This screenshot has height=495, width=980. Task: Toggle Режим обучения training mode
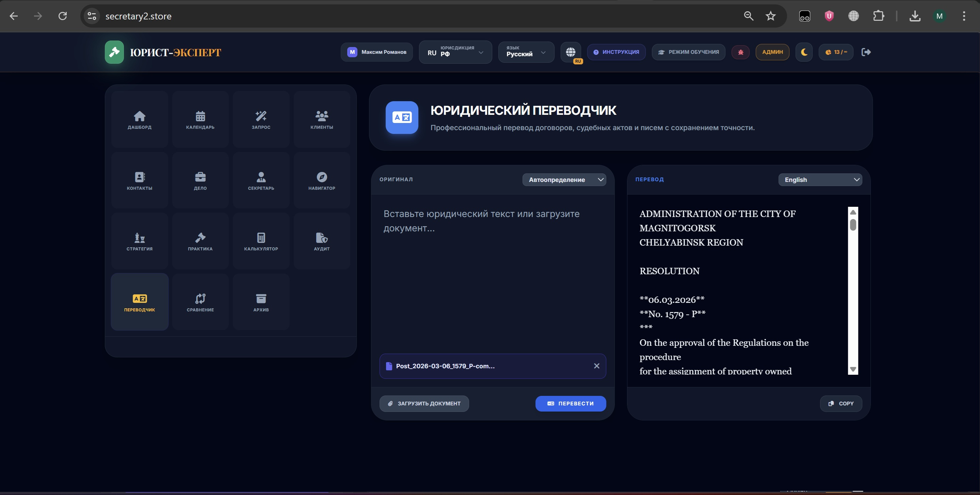[x=688, y=52]
